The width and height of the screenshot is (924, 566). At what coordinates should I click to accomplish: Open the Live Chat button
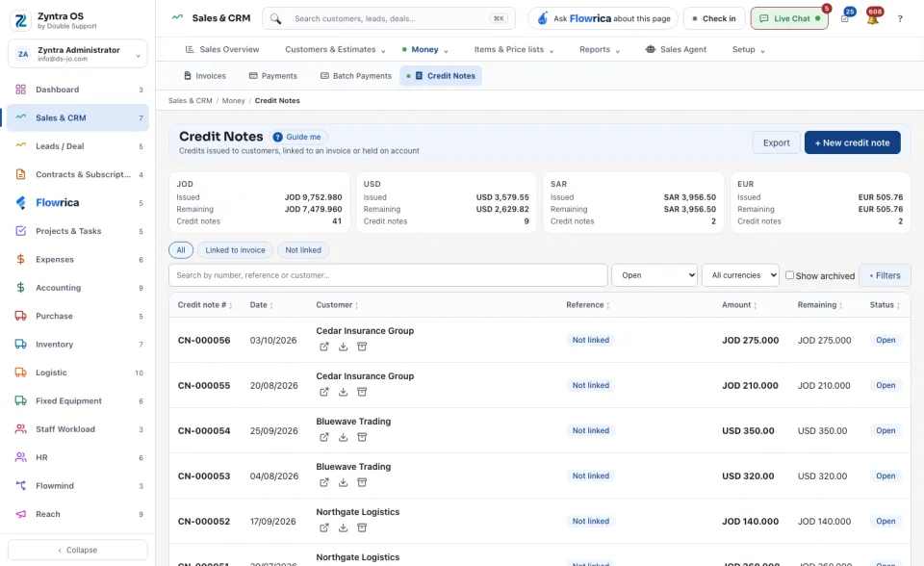pyautogui.click(x=789, y=18)
